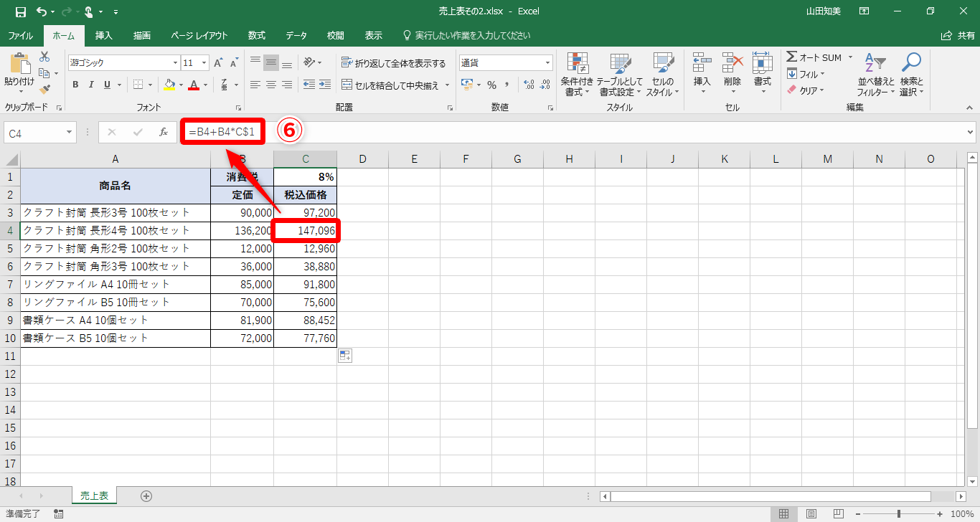Toggle middle vertical alignment
This screenshot has height=522, width=980.
tap(271, 63)
